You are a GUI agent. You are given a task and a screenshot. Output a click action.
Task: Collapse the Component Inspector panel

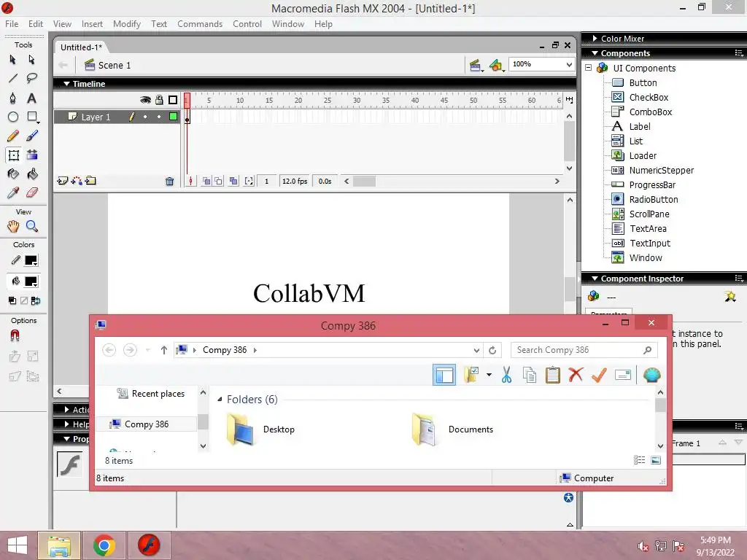click(595, 279)
